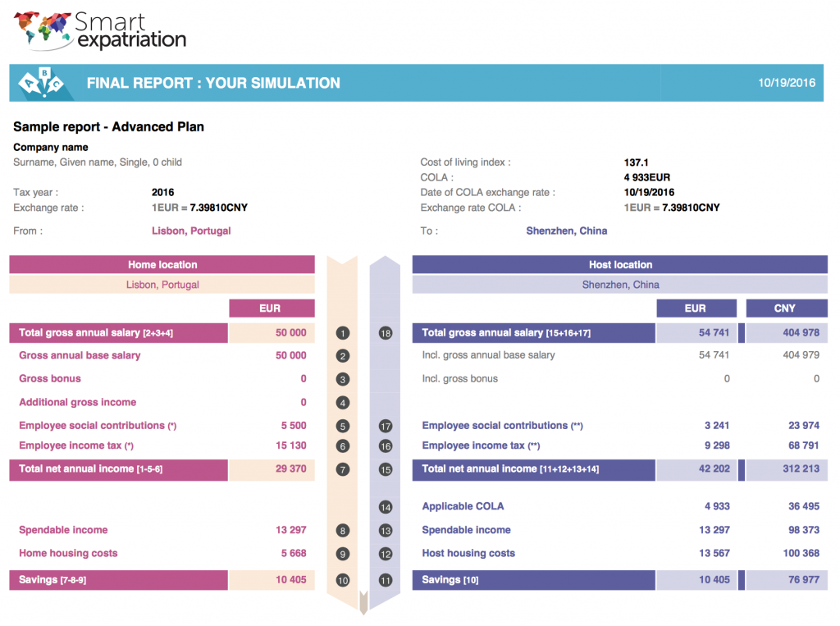This screenshot has height=626, width=840.
Task: Click the Additional gross income label
Action: pos(78,402)
